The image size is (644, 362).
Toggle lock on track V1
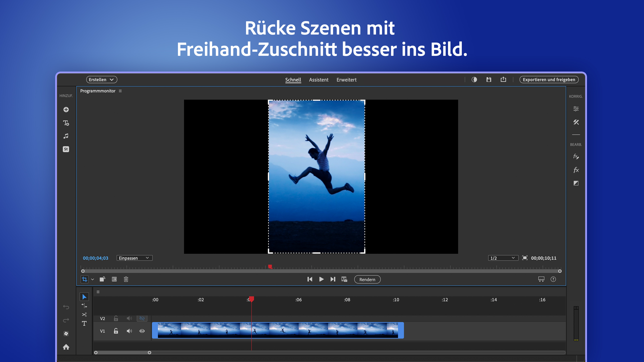[x=116, y=331]
